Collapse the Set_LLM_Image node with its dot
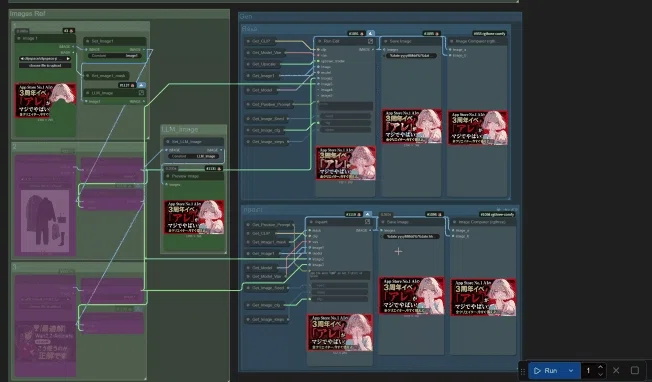 (x=168, y=142)
